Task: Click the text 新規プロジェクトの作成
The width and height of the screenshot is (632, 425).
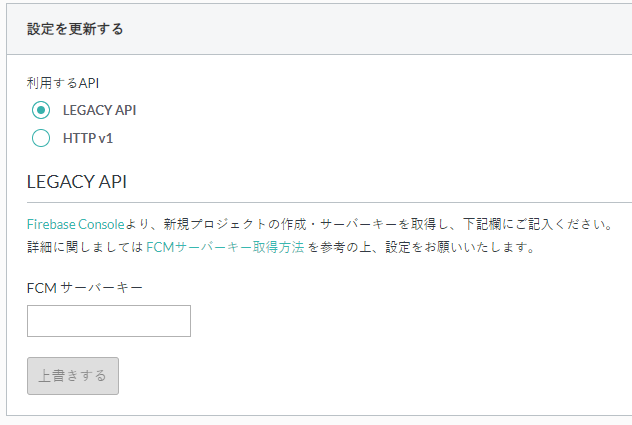Action: click(235, 224)
